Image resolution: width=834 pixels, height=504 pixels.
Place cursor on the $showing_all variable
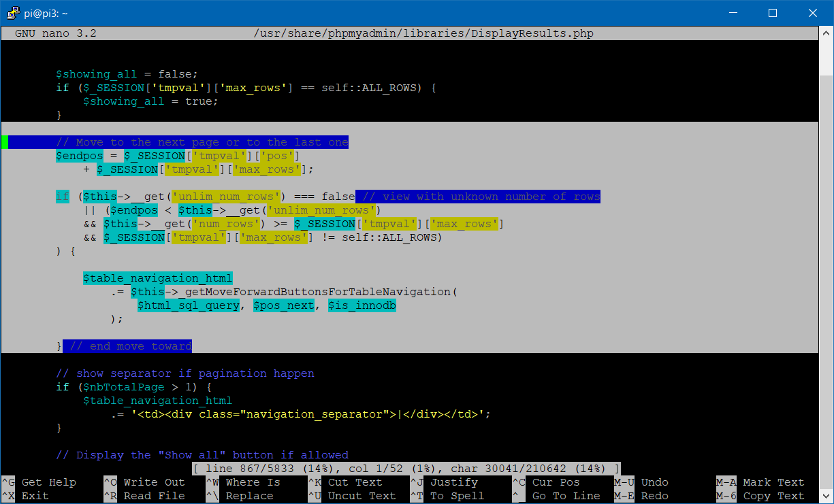tap(95, 73)
